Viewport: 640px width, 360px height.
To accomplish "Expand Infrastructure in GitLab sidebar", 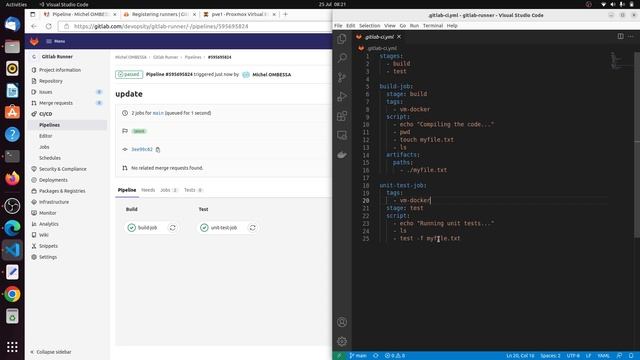I will (54, 202).
